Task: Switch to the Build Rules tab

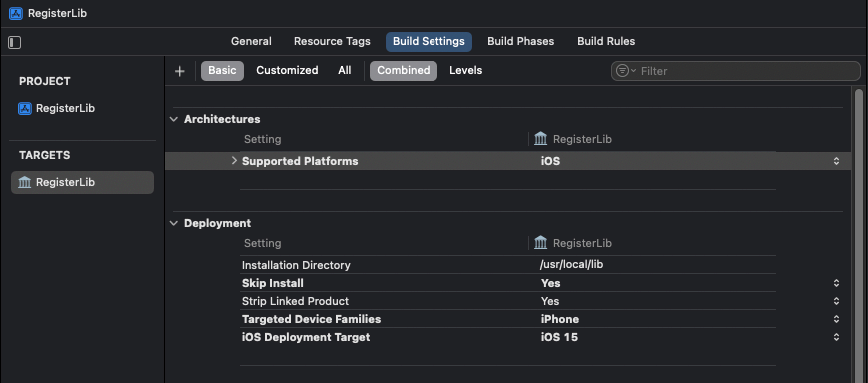Action: point(606,42)
